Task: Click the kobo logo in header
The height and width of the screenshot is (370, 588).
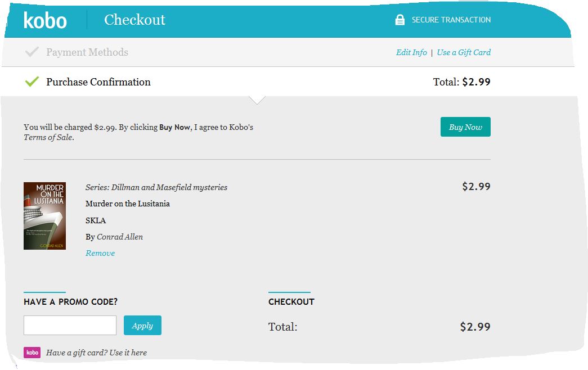Action: [45, 20]
